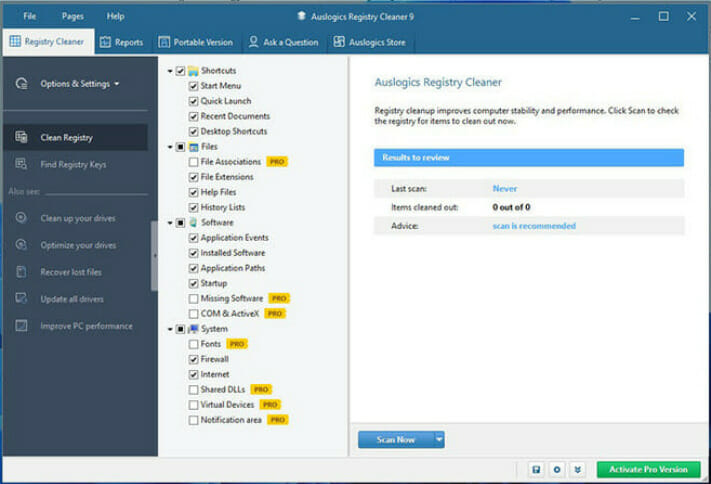Click the Optimize your drives icon
The height and width of the screenshot is (484, 711).
(21, 244)
